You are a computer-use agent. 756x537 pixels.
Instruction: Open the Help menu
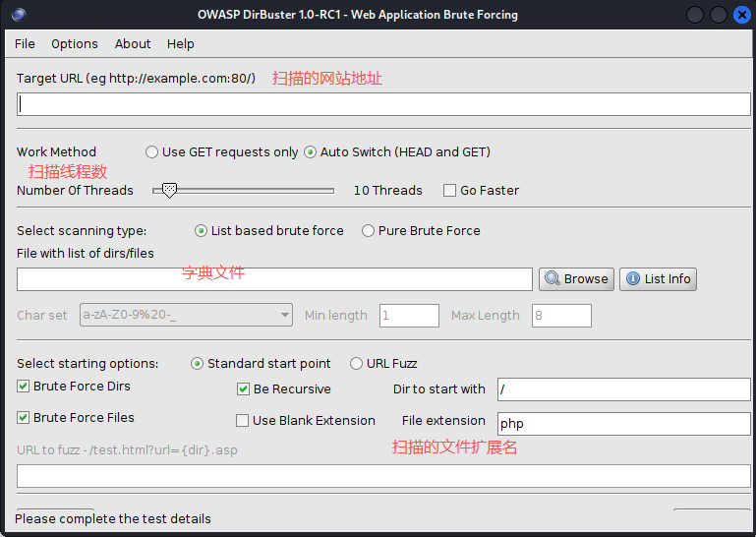(x=180, y=44)
